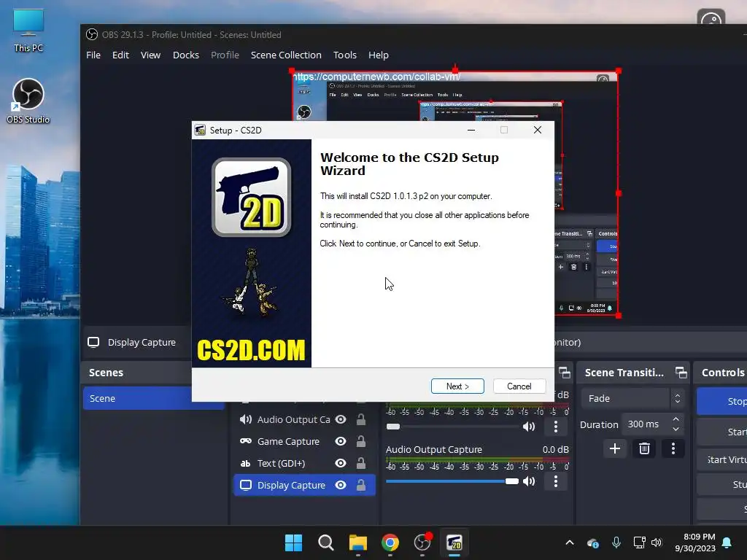Open File Explorer from taskbar
747x560 pixels.
coord(357,542)
